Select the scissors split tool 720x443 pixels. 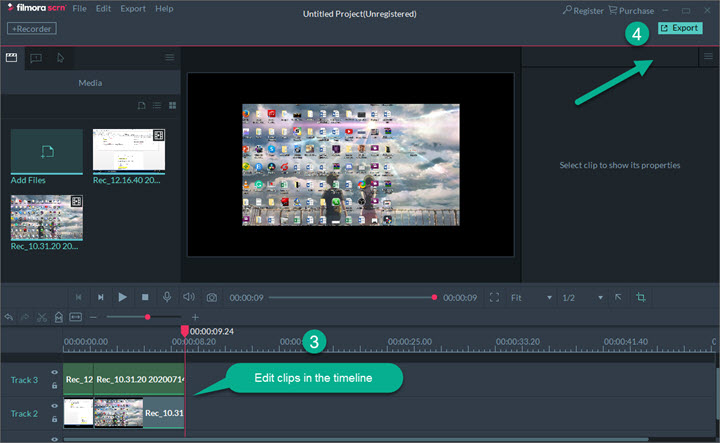(x=42, y=317)
